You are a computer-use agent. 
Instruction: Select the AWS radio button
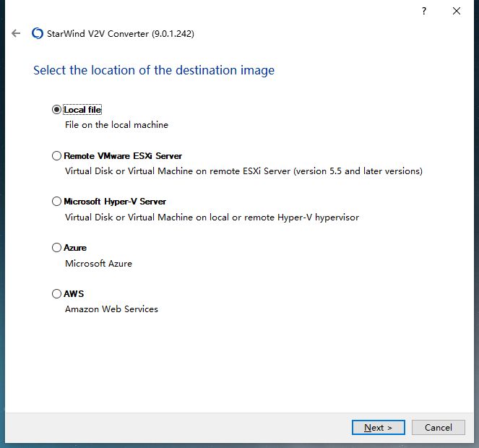[56, 293]
